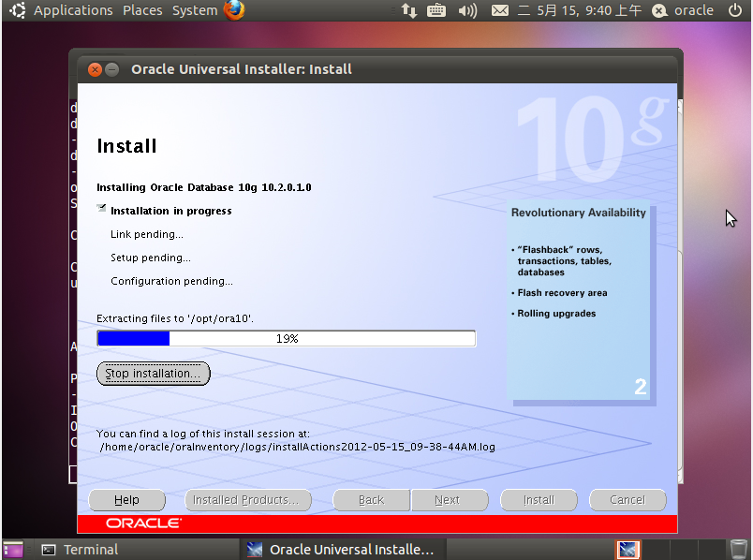The width and height of the screenshot is (753, 560).
Task: Click the 'Configuration pending...' status text
Action: [x=172, y=282]
